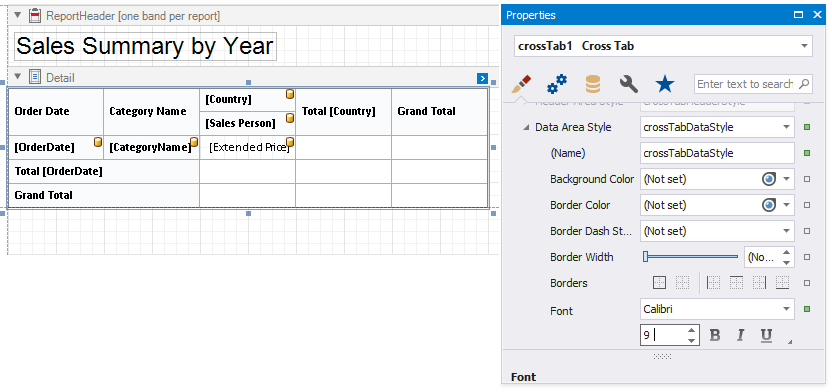Click the property marker beside Border Color
Image resolution: width=832 pixels, height=392 pixels.
click(x=807, y=205)
